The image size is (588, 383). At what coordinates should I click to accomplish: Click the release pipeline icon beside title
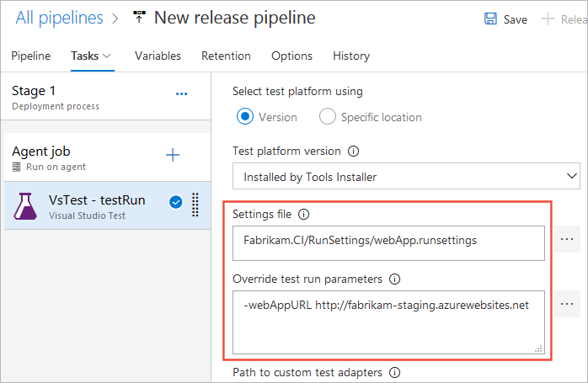click(139, 18)
